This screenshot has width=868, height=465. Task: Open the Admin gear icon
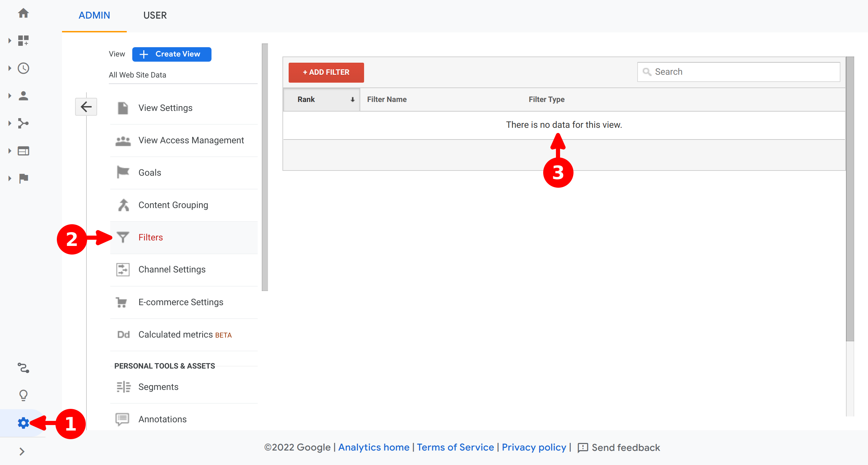tap(23, 423)
